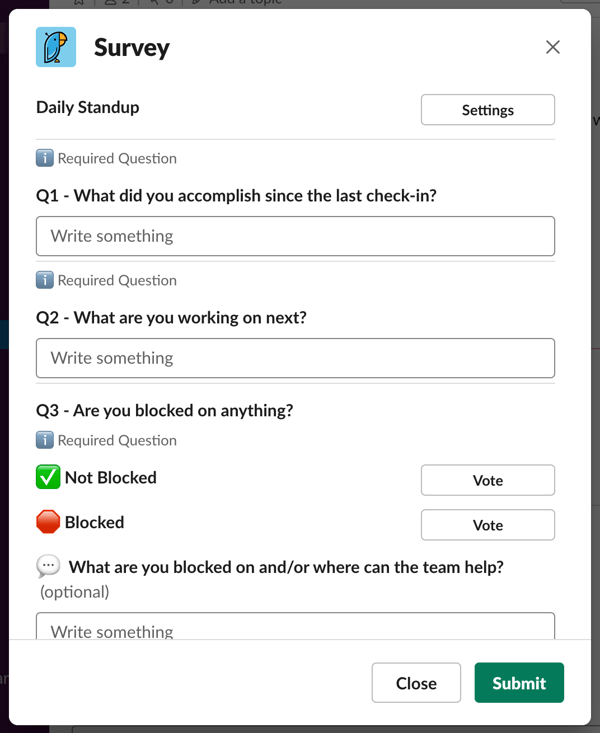Screen dimensions: 600x733
Task: Click the Q3 Are you blocked question text
Action: [x=165, y=410]
